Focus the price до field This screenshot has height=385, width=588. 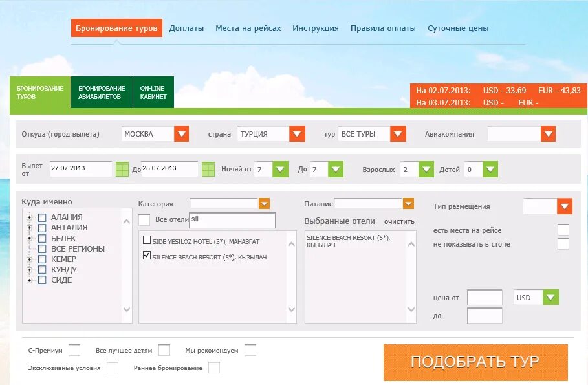[485, 316]
